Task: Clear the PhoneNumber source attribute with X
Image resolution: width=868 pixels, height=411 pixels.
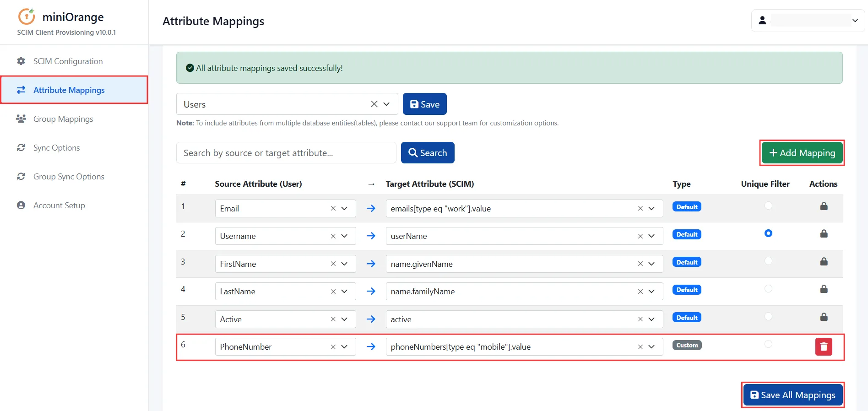Action: (333, 347)
